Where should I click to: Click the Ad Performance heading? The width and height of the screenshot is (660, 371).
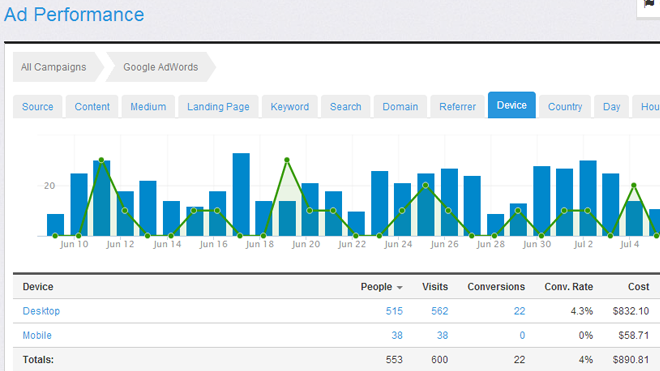tap(74, 15)
